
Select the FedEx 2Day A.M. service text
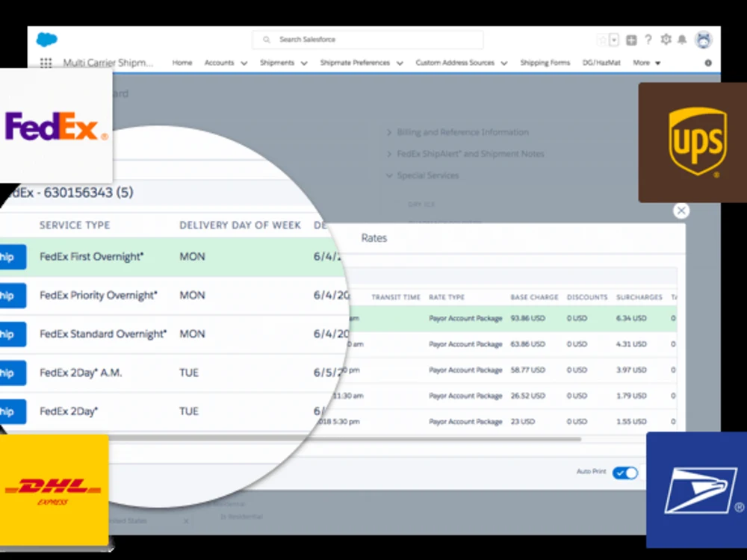tap(81, 373)
